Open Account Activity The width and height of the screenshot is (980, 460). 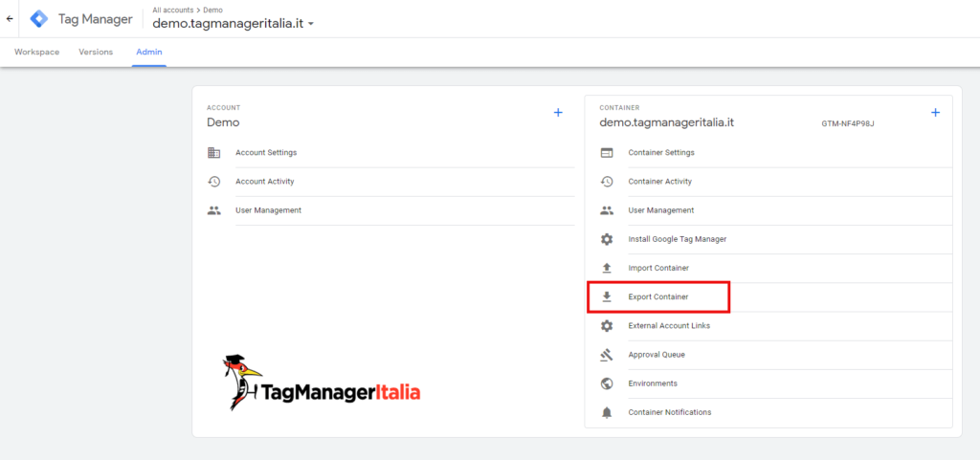(x=265, y=182)
